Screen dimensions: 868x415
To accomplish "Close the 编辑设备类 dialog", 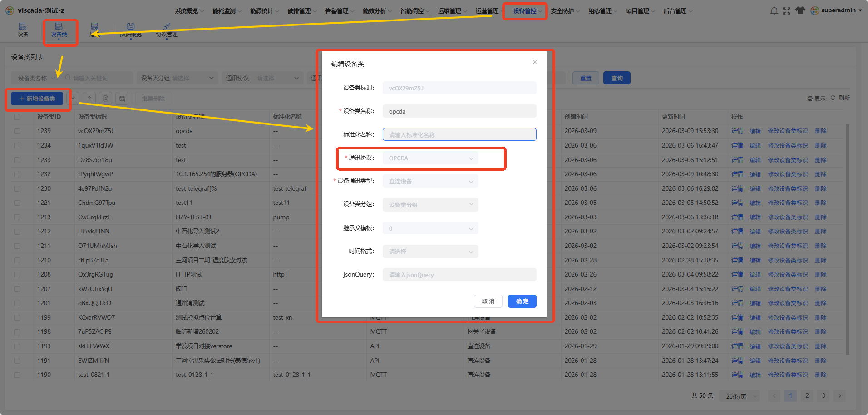I will click(x=535, y=62).
